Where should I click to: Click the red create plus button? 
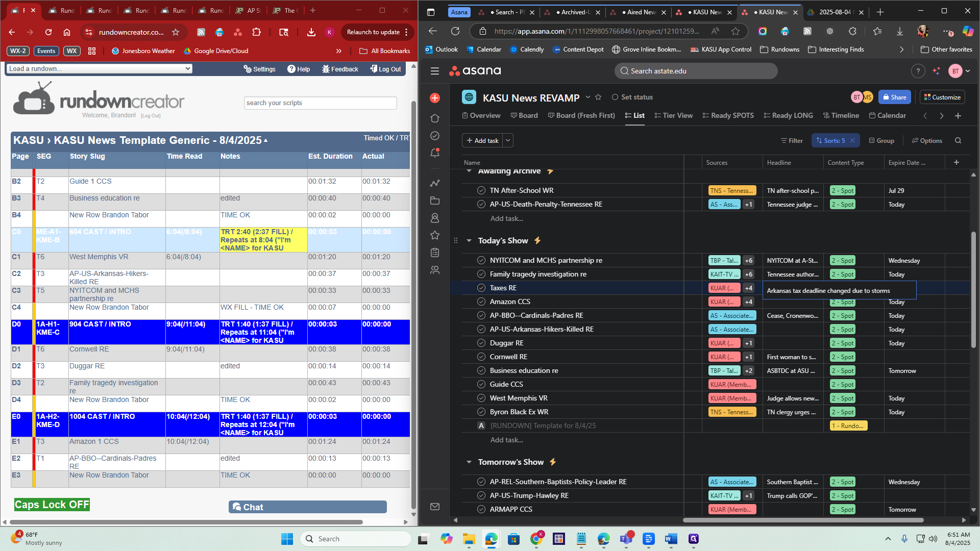[x=435, y=98]
